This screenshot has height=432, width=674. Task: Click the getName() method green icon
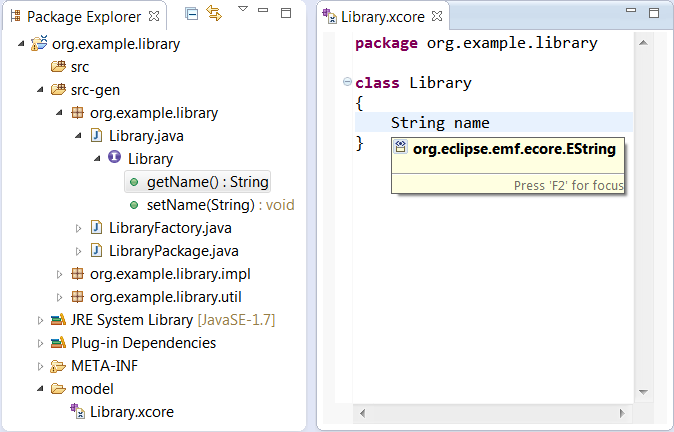pyautogui.click(x=133, y=182)
